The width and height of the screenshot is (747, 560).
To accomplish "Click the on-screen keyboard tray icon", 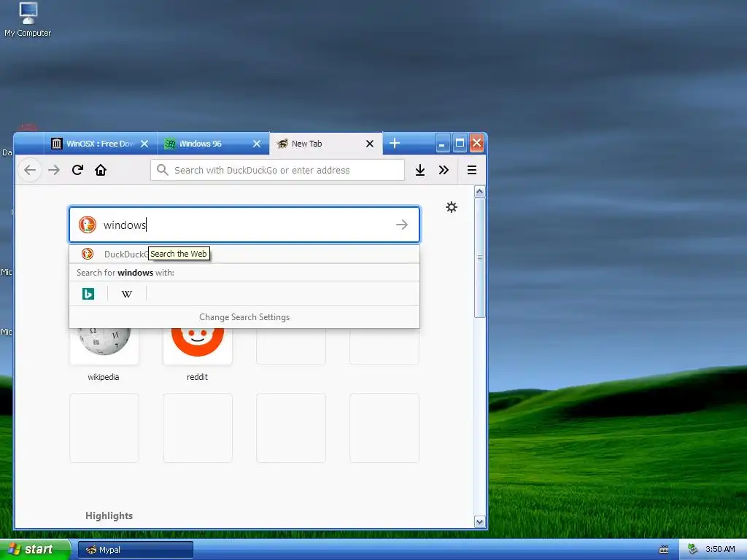I will pyautogui.click(x=663, y=550).
